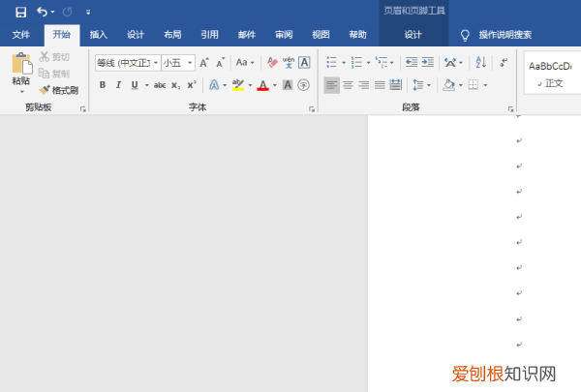The height and width of the screenshot is (392, 581).
Task: Select the 正文 style in gallery
Action: tap(552, 73)
